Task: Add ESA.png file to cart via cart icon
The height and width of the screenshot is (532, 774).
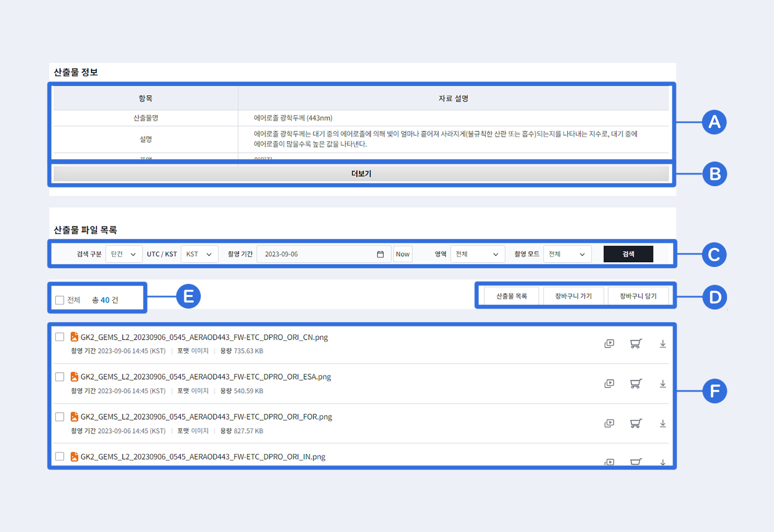Action: (636, 384)
